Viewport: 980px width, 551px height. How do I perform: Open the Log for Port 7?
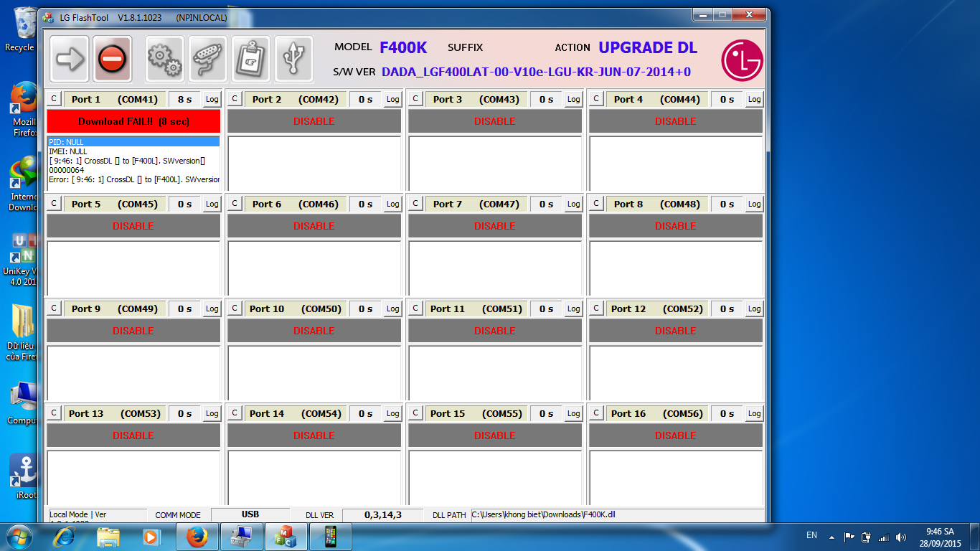[574, 204]
